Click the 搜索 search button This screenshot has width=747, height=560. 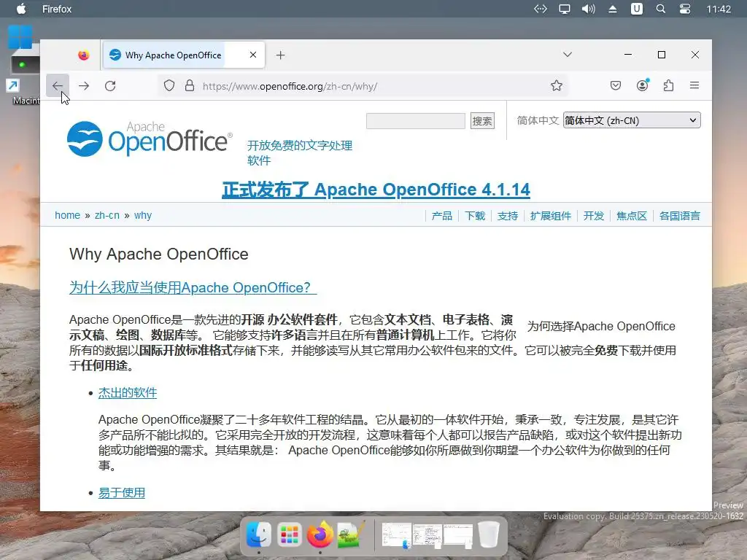pos(482,121)
